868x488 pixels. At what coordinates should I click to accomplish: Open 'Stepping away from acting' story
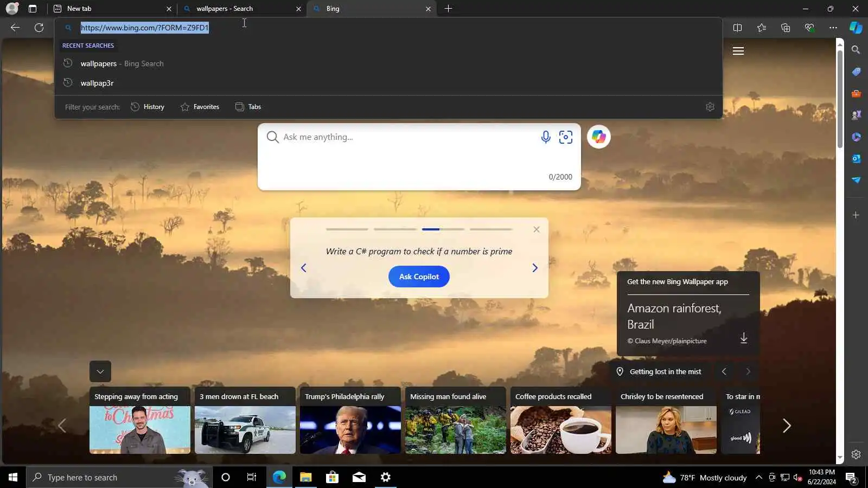140,420
